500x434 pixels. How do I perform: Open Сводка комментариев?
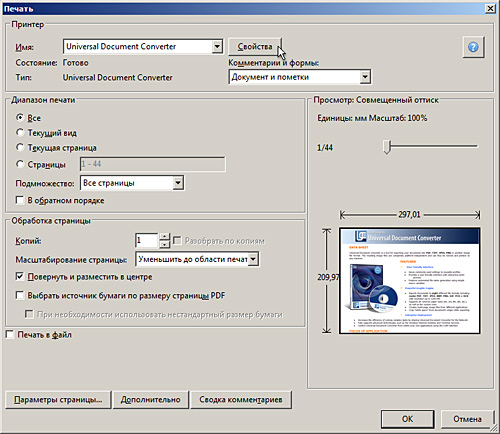point(241,399)
